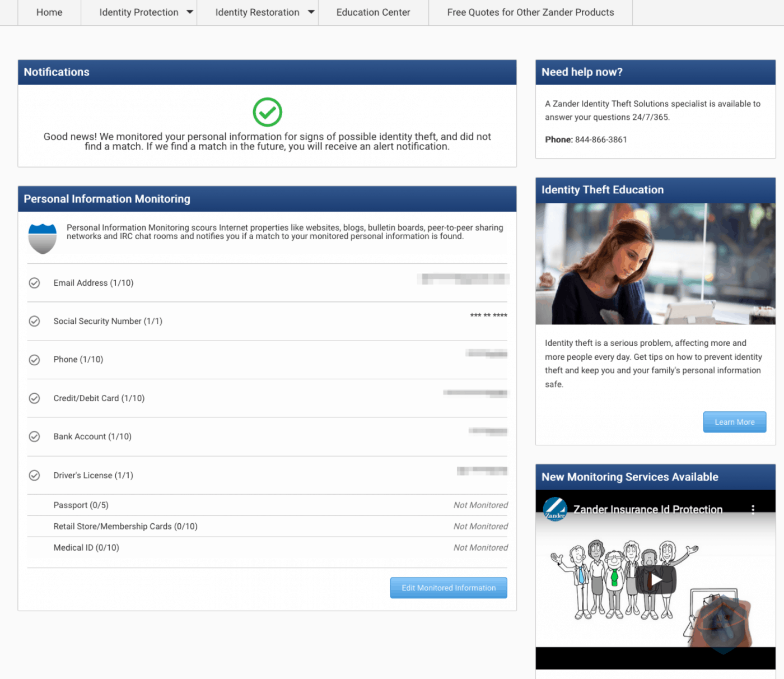Open the Identity Restoration dropdown menu

click(x=258, y=12)
